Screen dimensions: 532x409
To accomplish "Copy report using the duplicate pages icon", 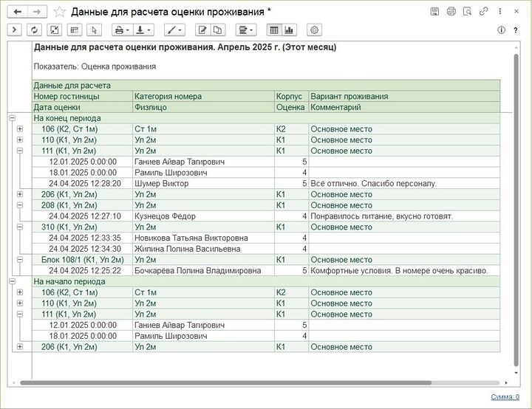I will click(217, 30).
